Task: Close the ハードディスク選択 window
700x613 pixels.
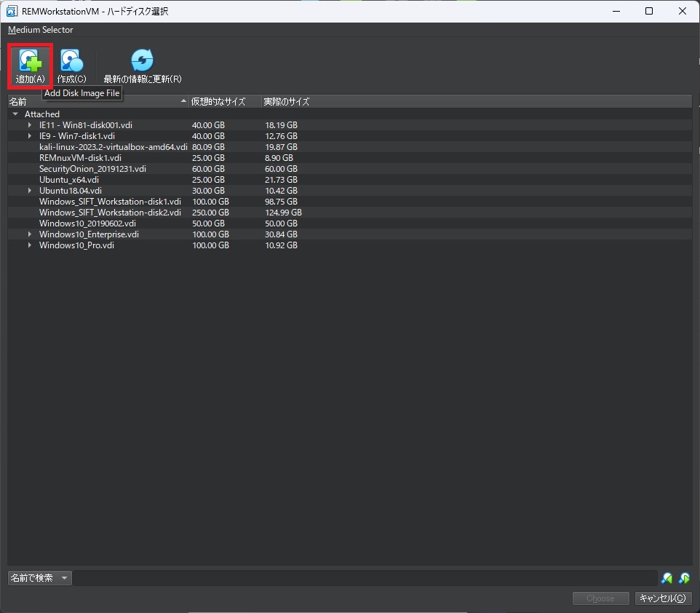Action: pyautogui.click(x=682, y=11)
